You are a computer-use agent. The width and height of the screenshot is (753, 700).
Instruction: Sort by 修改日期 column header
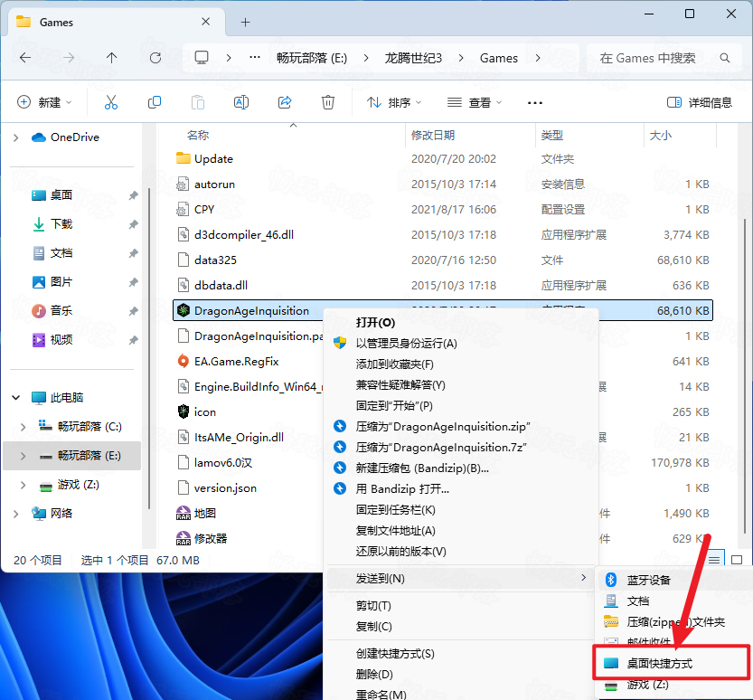pos(433,136)
